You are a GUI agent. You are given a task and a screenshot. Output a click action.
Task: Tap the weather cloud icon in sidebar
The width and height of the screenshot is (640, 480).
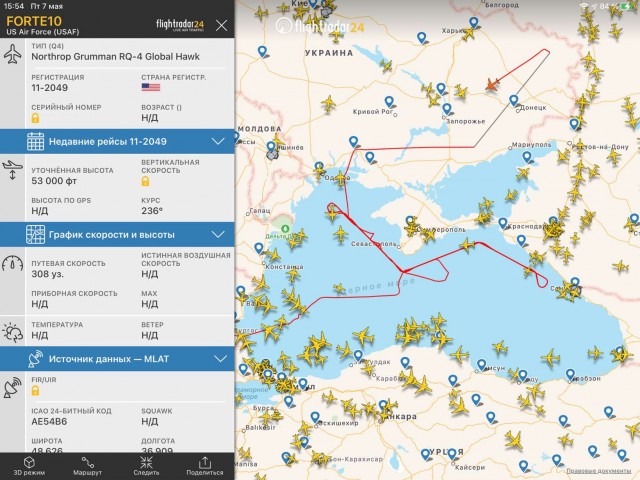12,332
